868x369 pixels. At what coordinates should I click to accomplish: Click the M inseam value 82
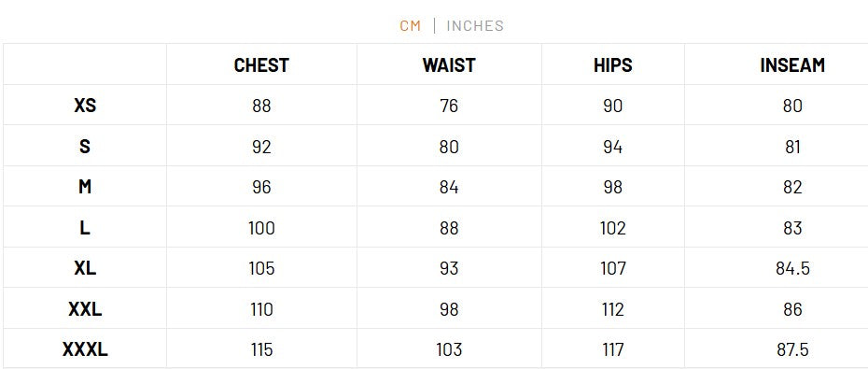[x=792, y=187]
